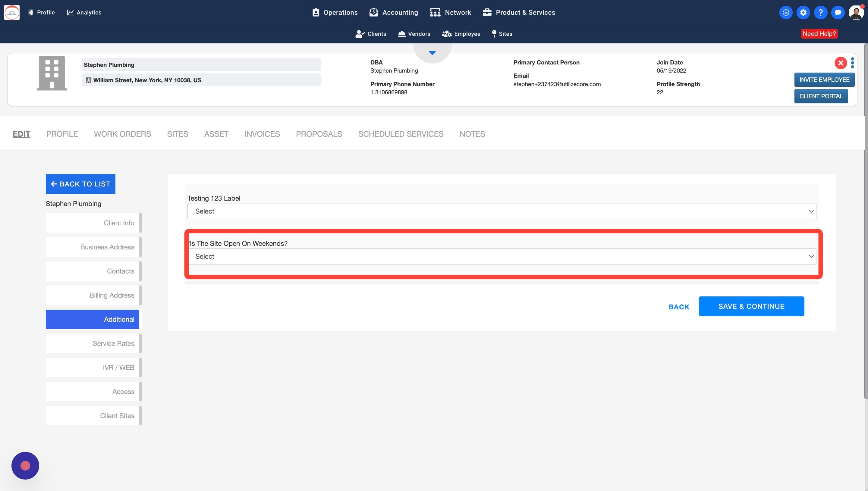Click the settings gear icon
The image size is (868, 491).
pos(803,12)
